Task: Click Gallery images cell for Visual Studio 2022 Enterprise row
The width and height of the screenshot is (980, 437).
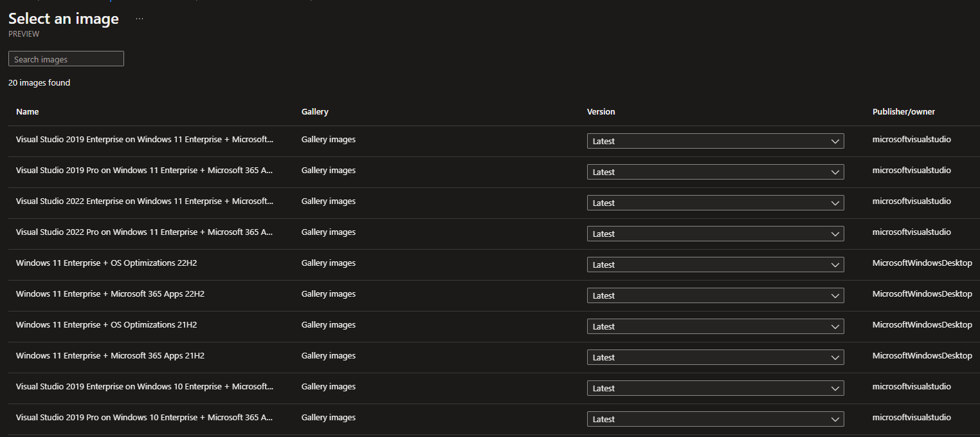Action: tap(329, 201)
